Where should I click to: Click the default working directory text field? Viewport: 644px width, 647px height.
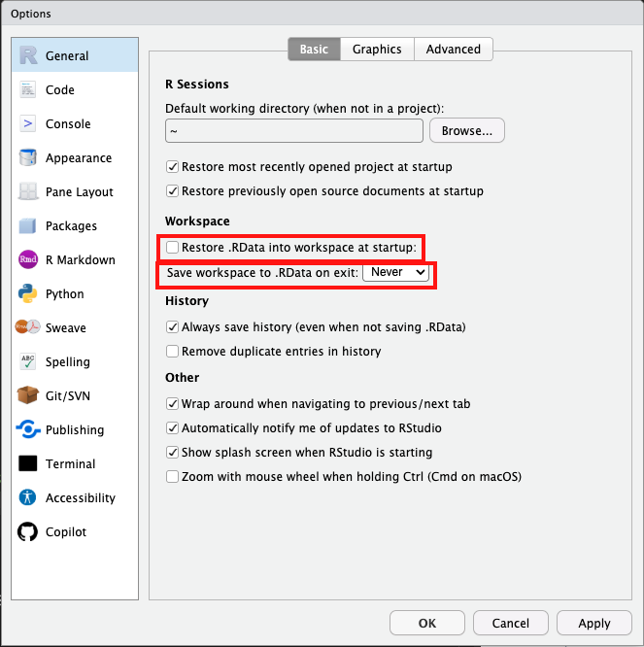click(293, 130)
